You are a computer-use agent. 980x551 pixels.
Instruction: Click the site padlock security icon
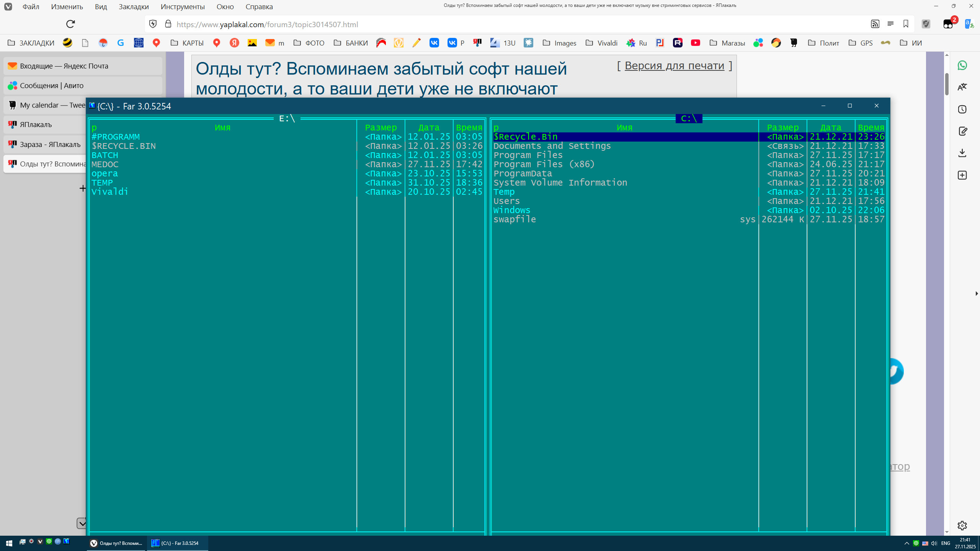tap(168, 24)
